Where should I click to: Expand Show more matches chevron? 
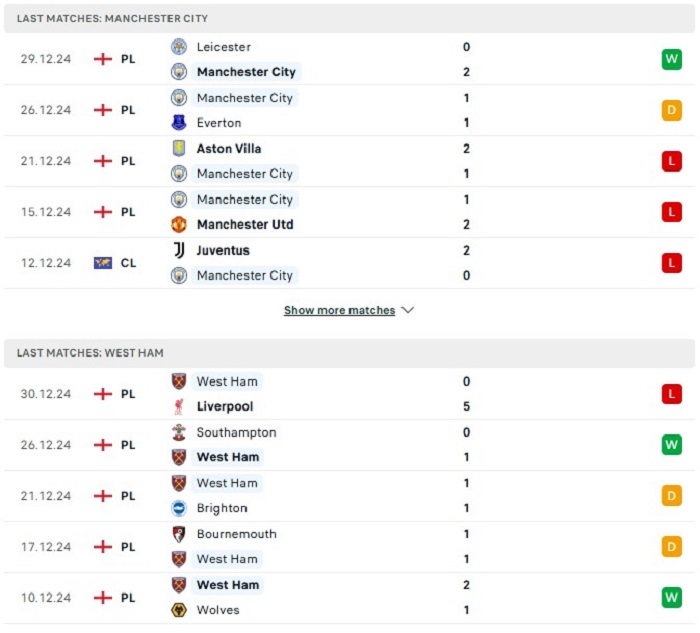click(x=408, y=310)
